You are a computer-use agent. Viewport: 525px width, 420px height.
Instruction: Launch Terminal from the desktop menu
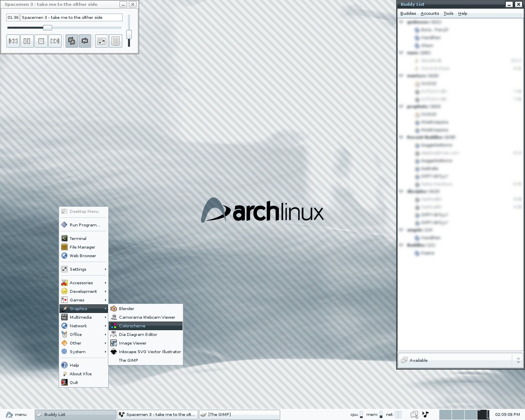[x=84, y=238]
